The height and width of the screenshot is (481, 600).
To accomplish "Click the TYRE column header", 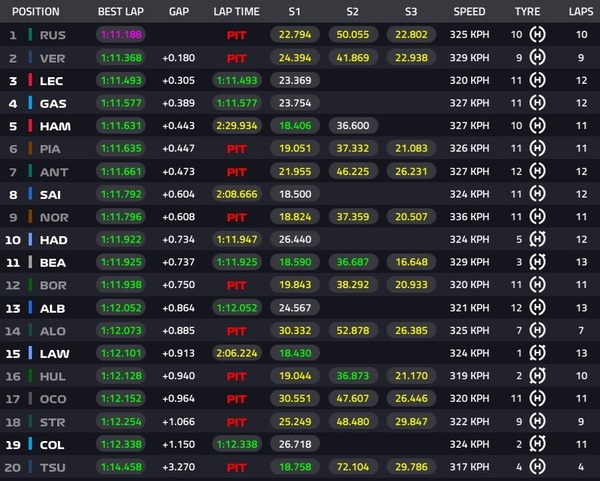I will [527, 12].
